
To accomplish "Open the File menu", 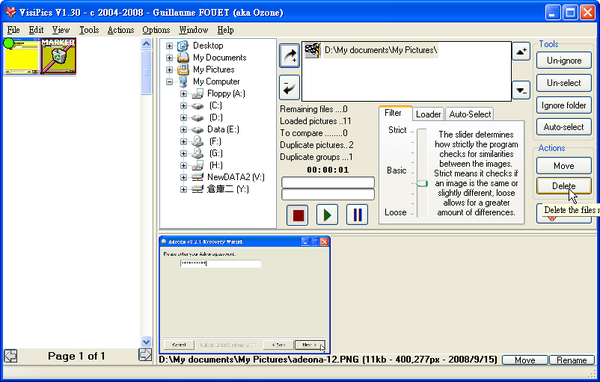I will pyautogui.click(x=13, y=30).
